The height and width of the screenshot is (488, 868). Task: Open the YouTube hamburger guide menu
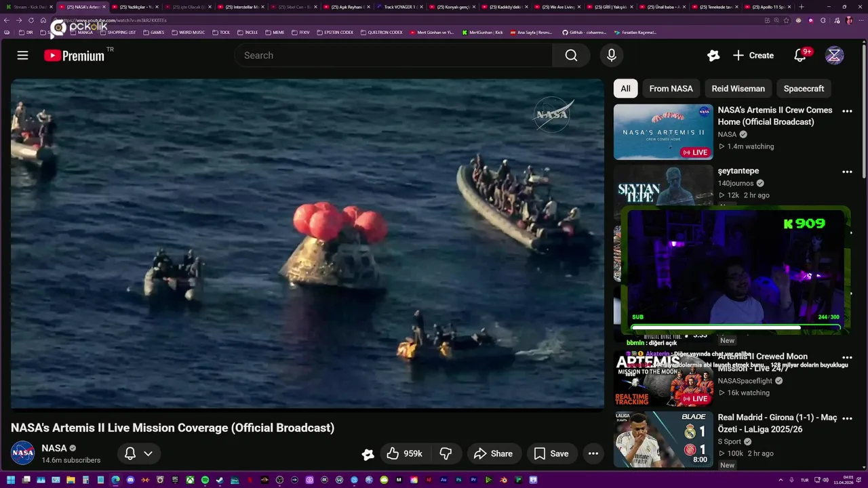pyautogui.click(x=22, y=56)
